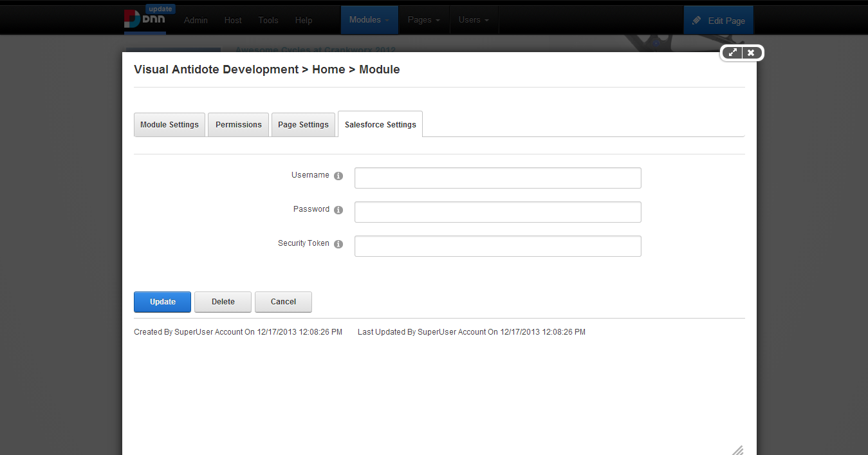The width and height of the screenshot is (868, 455).
Task: Switch to the Page Settings tab
Action: (303, 125)
